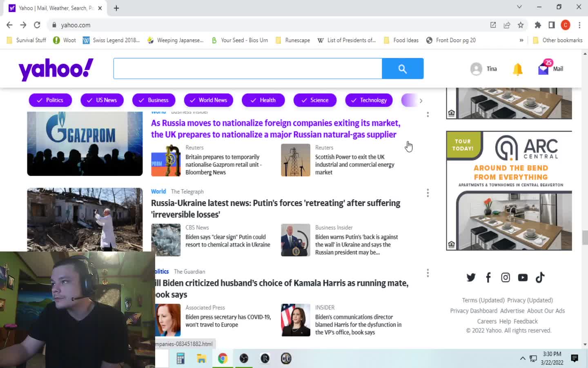Open Yahoo Mail envelope icon
The height and width of the screenshot is (368, 588).
(x=543, y=69)
